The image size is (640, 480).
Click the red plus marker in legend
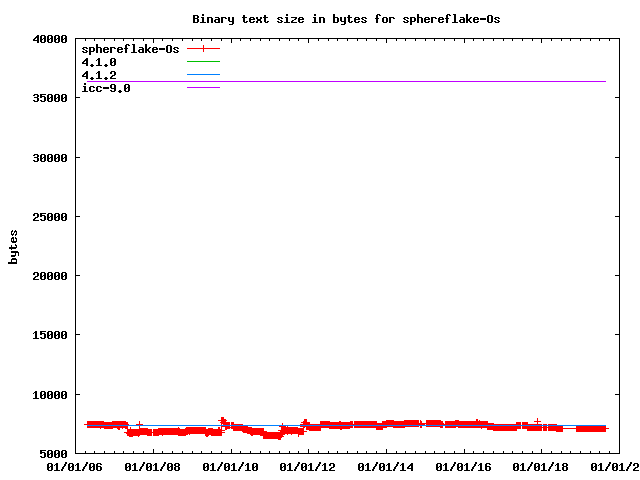[x=203, y=49]
